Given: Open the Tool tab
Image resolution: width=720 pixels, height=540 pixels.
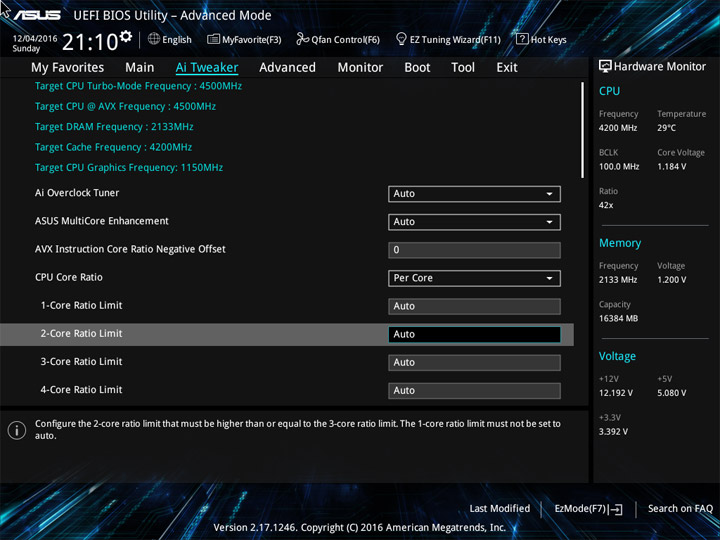Looking at the screenshot, I should [463, 68].
